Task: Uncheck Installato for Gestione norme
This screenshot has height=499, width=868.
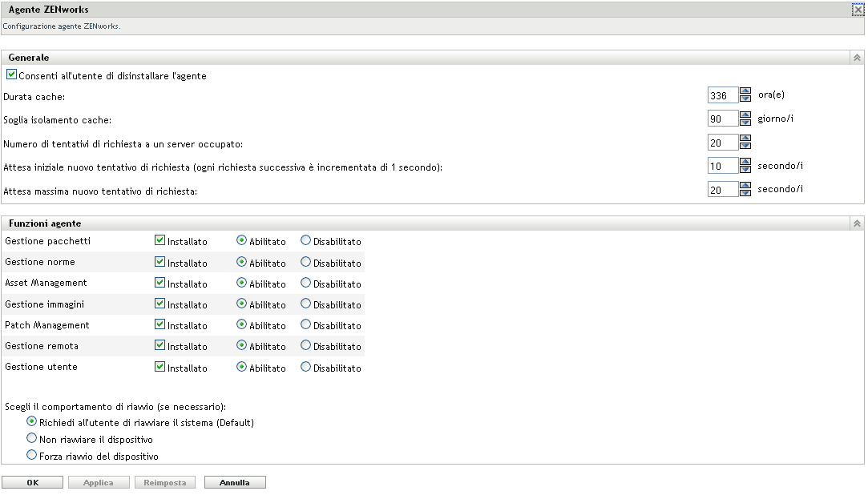Action: [160, 262]
